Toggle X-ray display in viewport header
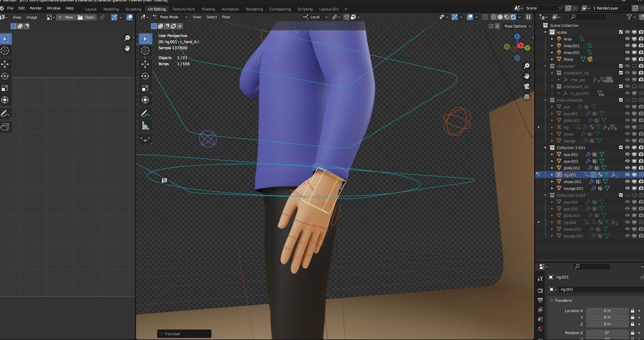Viewport: 644px width, 340px height. [485, 17]
